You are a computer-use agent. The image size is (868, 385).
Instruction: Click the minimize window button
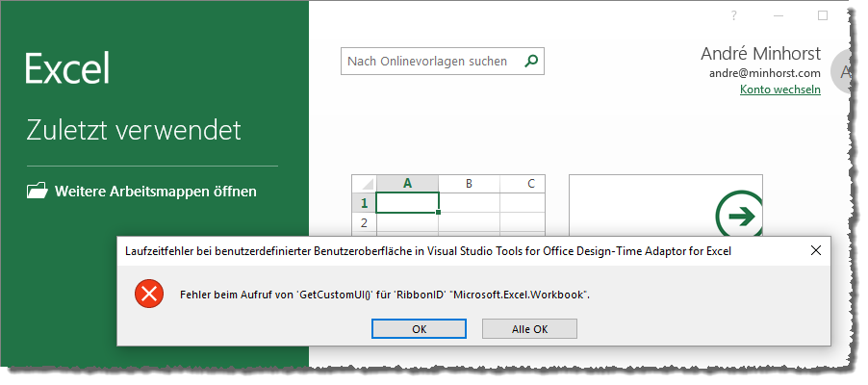click(x=779, y=16)
